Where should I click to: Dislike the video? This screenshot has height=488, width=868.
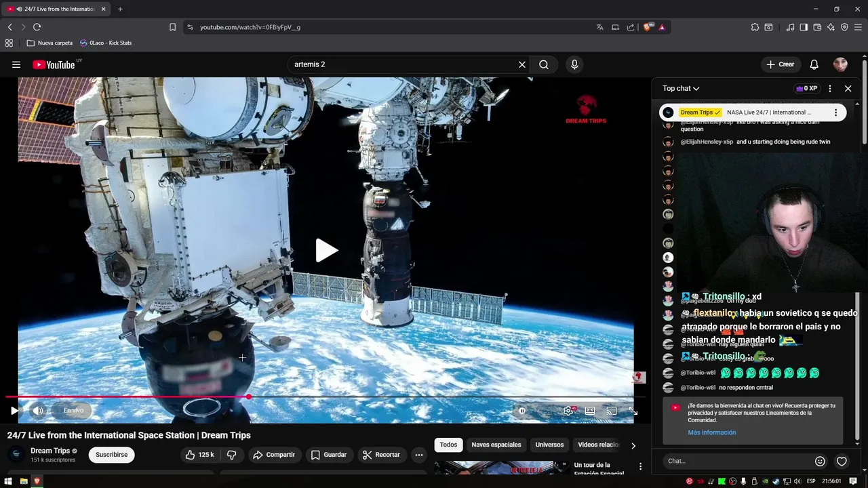tap(231, 455)
